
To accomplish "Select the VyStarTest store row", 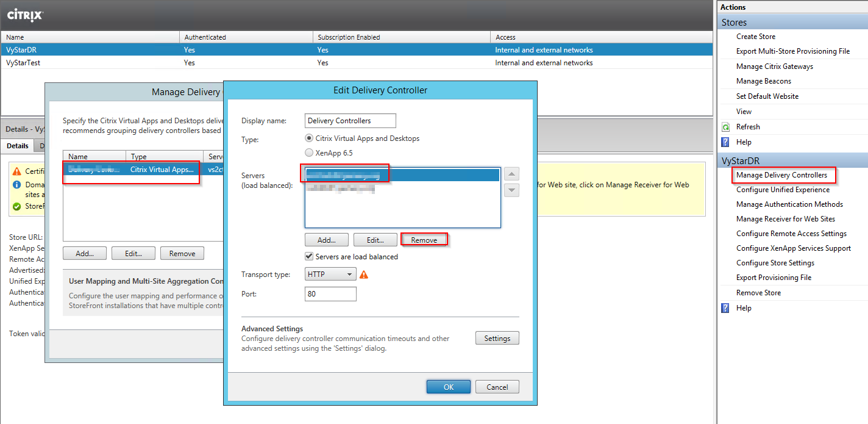I will [357, 63].
